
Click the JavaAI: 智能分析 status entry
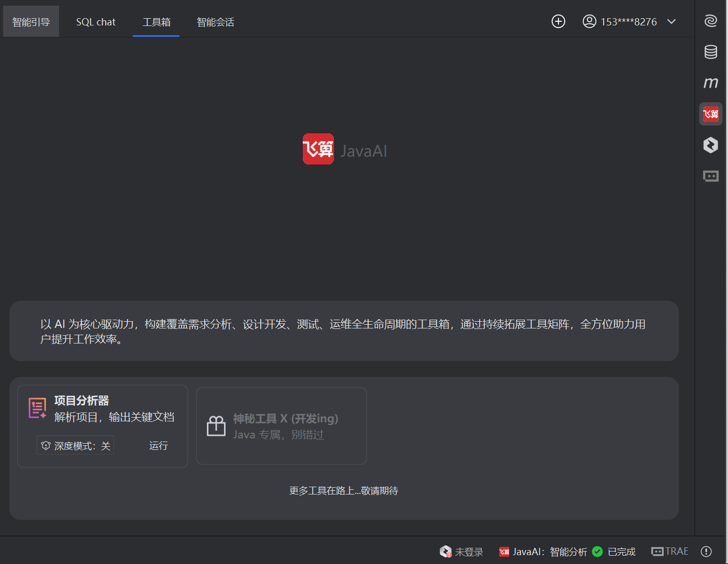click(543, 552)
